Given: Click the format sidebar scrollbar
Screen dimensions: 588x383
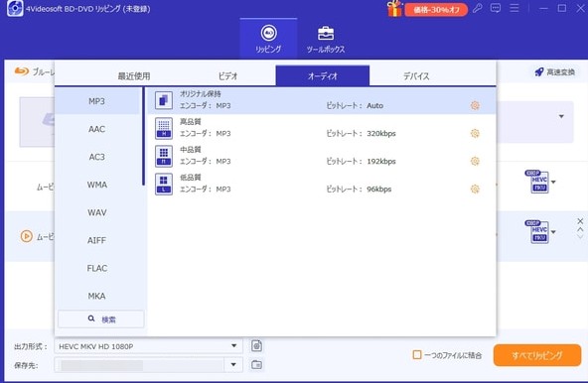Looking at the screenshot, I should pos(143,136).
